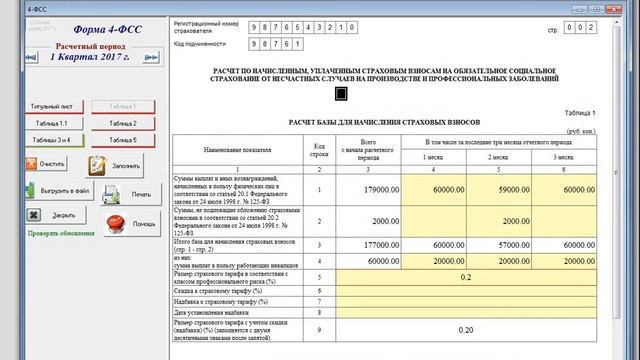Image resolution: width=640 pixels, height=360 pixels.
Task: Click the close X icon on Закрыть
Action: [x=33, y=215]
